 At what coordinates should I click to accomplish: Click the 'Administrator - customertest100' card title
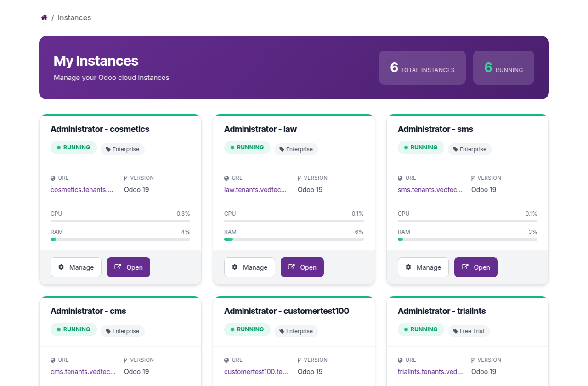(x=287, y=311)
